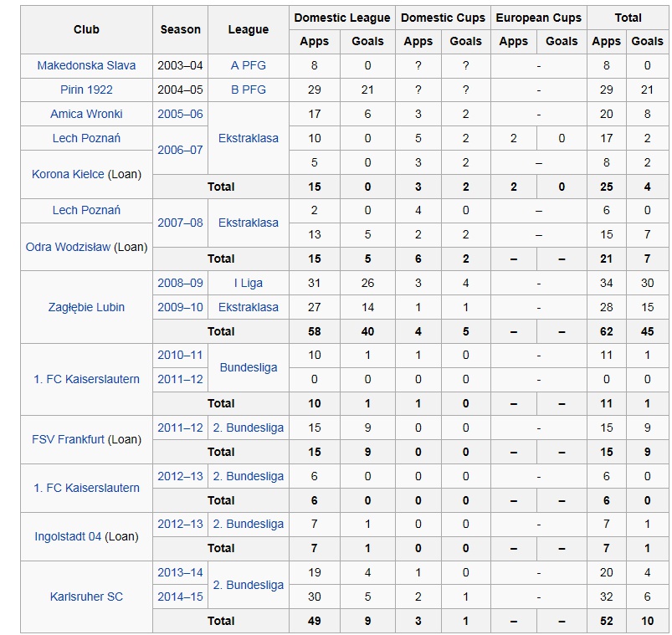Click the Domestic Cups header

coord(443,18)
